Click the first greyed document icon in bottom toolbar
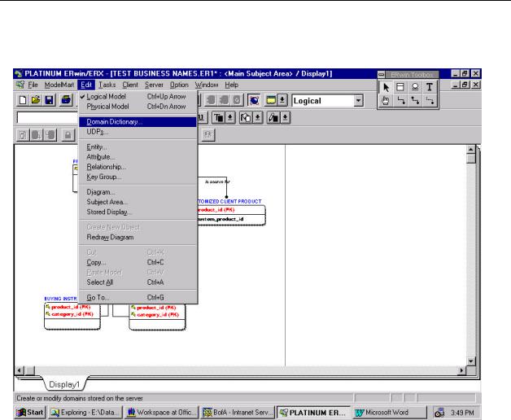Screen dimensions: 511x420 pos(23,134)
